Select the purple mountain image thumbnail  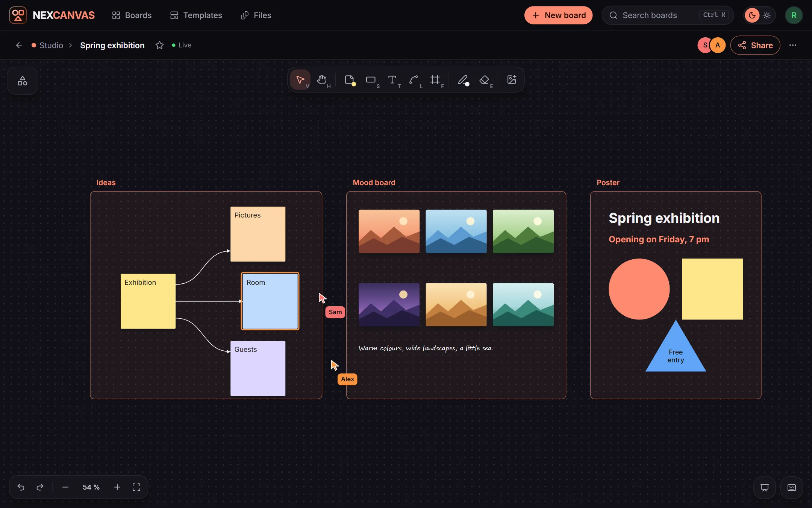389,304
